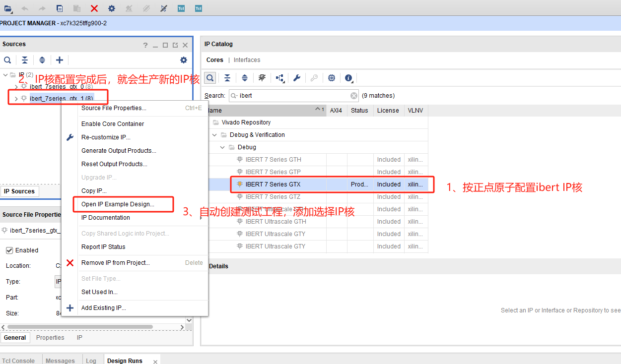Collapse the IP (2) tree node

click(5, 75)
